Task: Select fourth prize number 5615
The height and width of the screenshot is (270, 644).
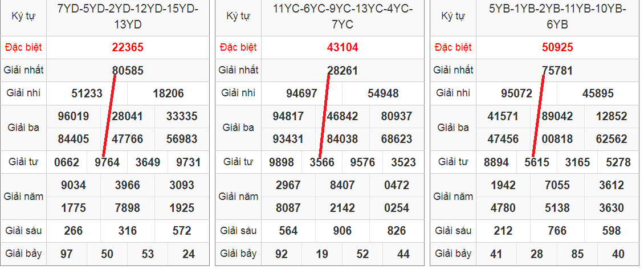Action: click(x=537, y=163)
